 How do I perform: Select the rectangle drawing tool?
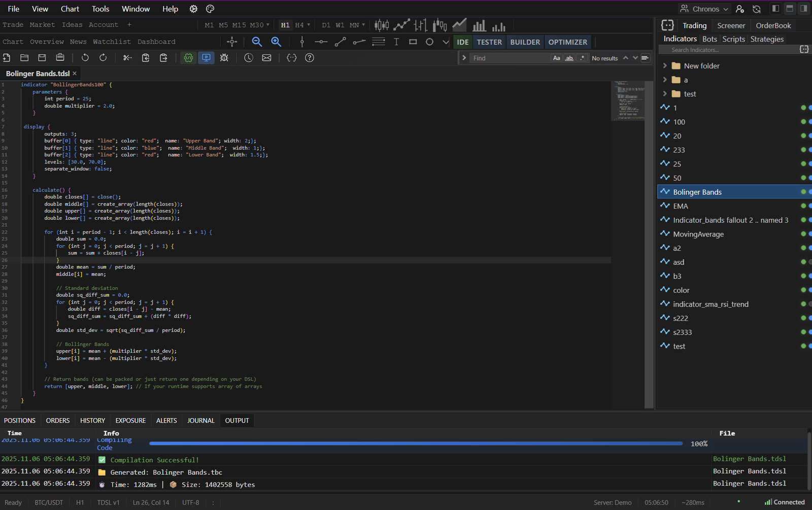pyautogui.click(x=413, y=42)
